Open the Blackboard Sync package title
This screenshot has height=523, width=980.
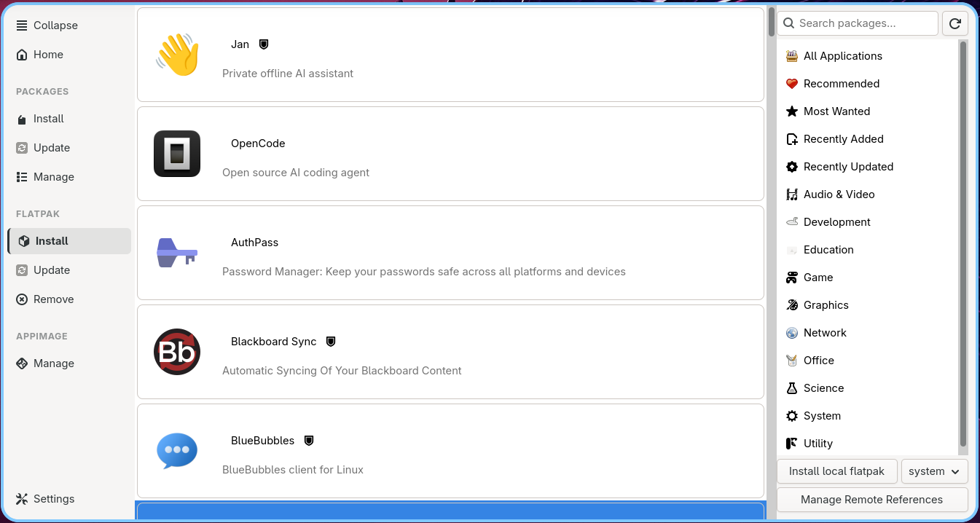tap(273, 342)
